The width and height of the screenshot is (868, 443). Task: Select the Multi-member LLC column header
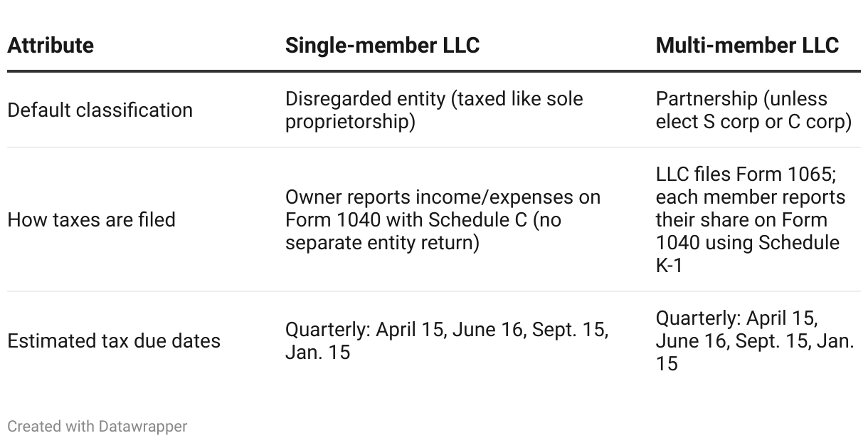click(x=747, y=46)
